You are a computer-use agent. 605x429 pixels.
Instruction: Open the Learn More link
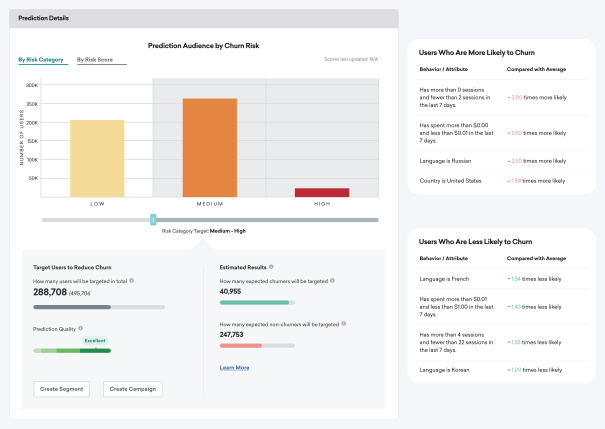234,368
